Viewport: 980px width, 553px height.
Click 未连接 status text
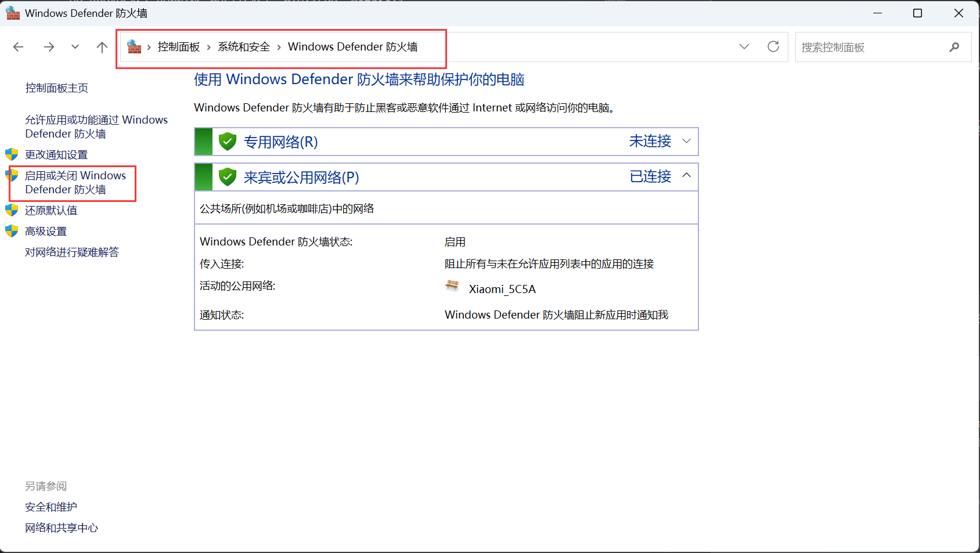650,141
